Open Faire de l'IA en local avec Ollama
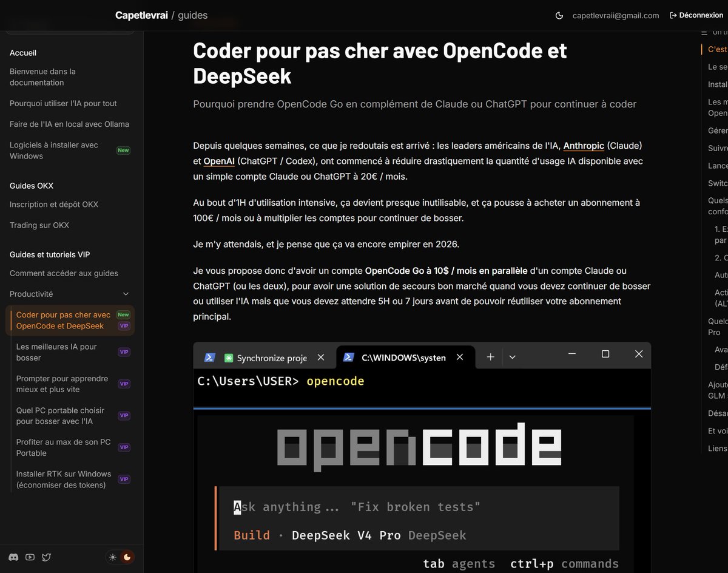 click(x=69, y=124)
